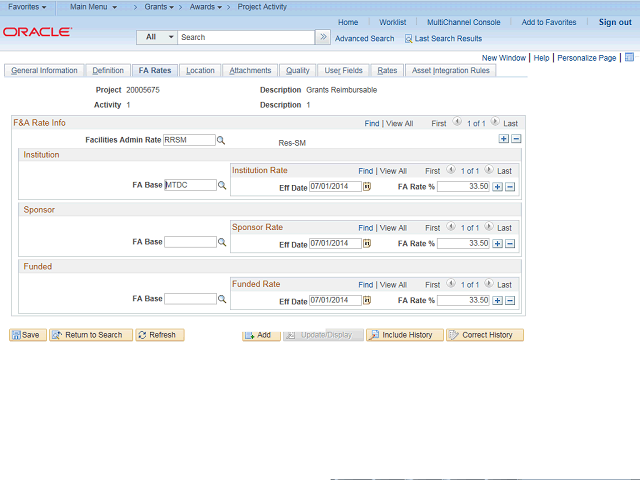Click Return to Search button
Image resolution: width=640 pixels, height=480 pixels.
click(91, 335)
